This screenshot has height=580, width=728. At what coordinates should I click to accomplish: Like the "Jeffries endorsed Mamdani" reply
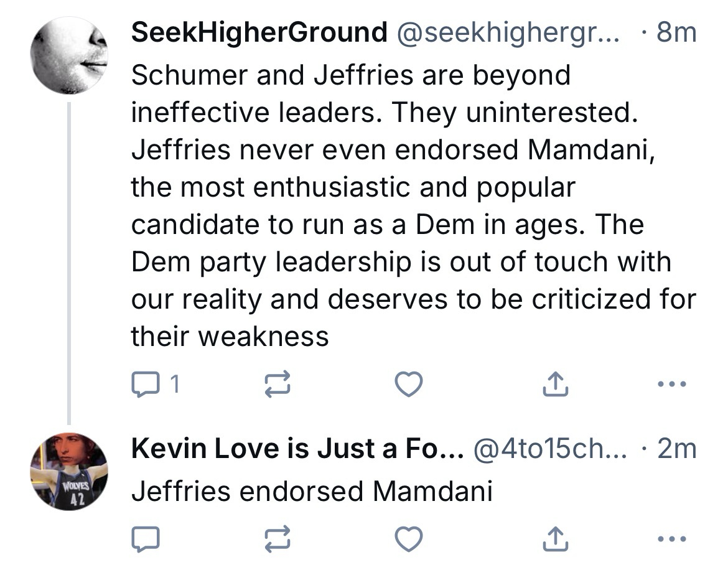coord(409,540)
